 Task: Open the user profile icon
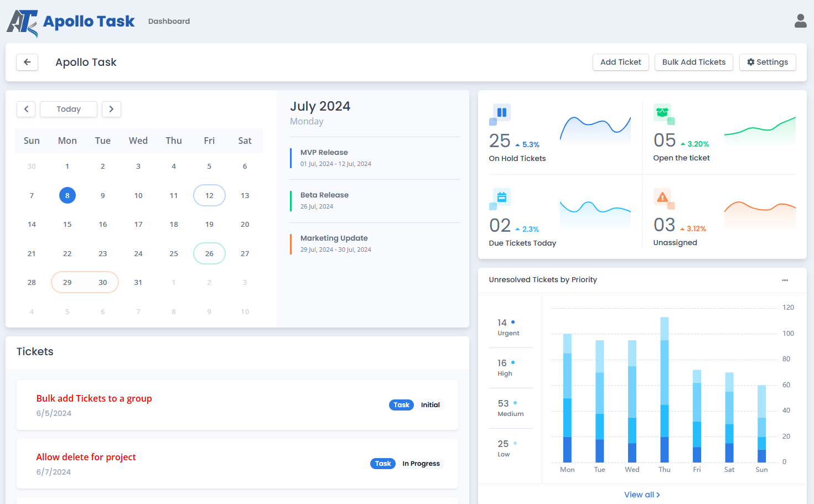click(x=800, y=20)
